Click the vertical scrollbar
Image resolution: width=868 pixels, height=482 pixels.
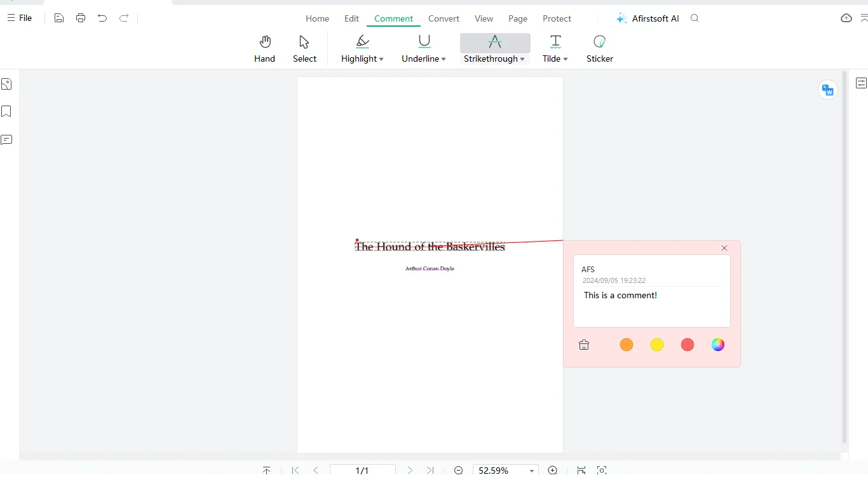click(x=844, y=258)
